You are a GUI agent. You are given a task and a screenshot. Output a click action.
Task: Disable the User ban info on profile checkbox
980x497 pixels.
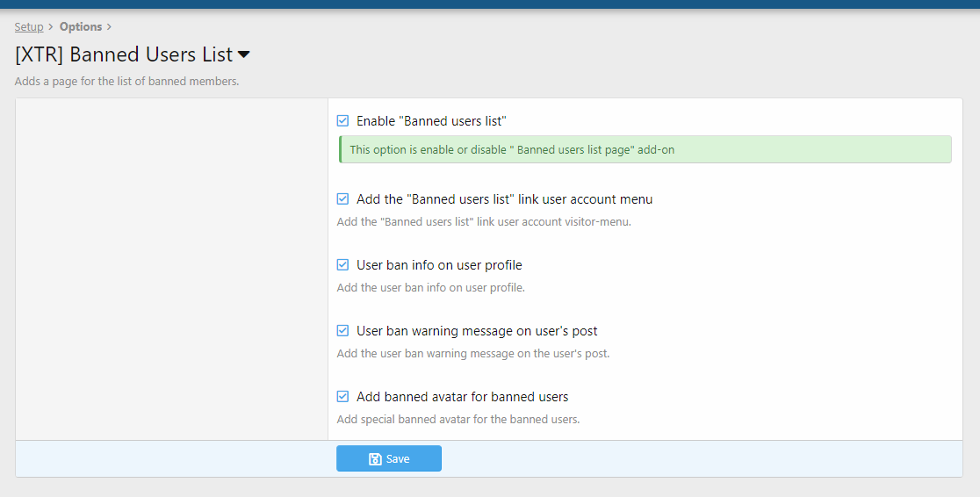343,265
